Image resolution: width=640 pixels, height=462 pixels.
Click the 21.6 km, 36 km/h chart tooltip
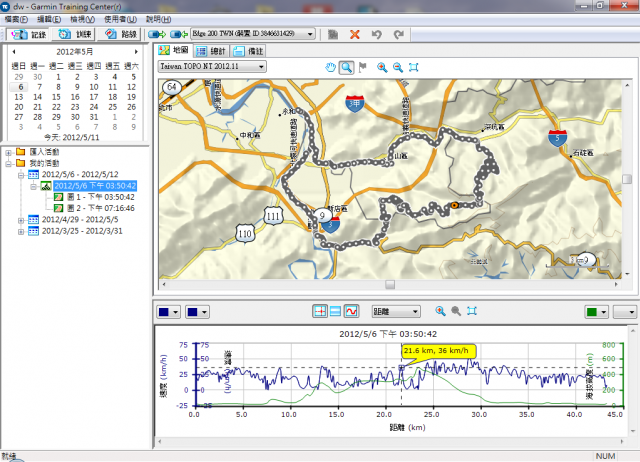click(x=438, y=351)
